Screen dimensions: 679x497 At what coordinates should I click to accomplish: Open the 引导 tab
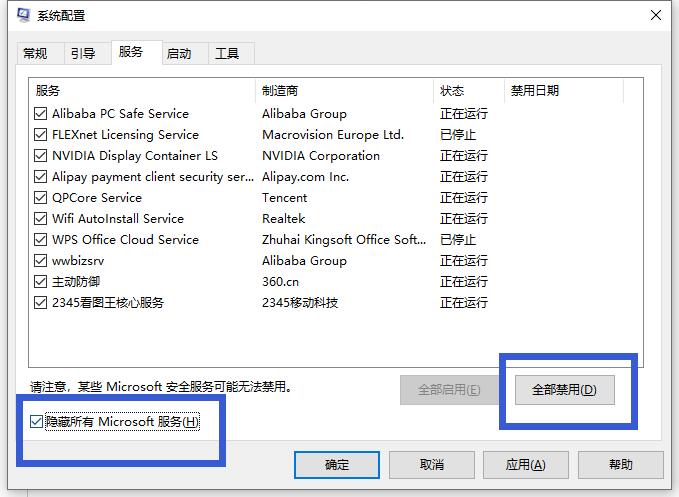[x=83, y=54]
